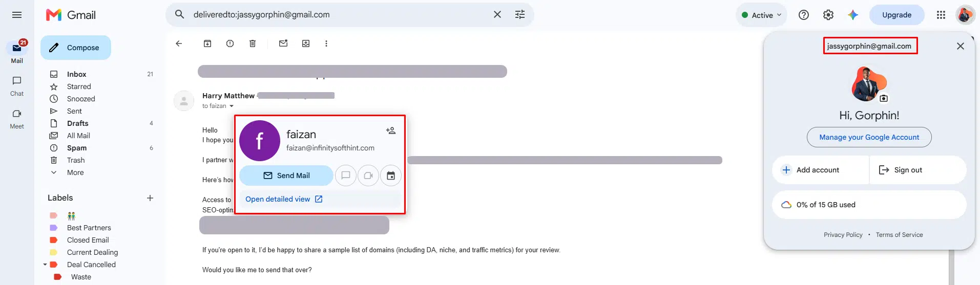The height and width of the screenshot is (285, 980).
Task: Clear the search query with X
Action: [497, 14]
